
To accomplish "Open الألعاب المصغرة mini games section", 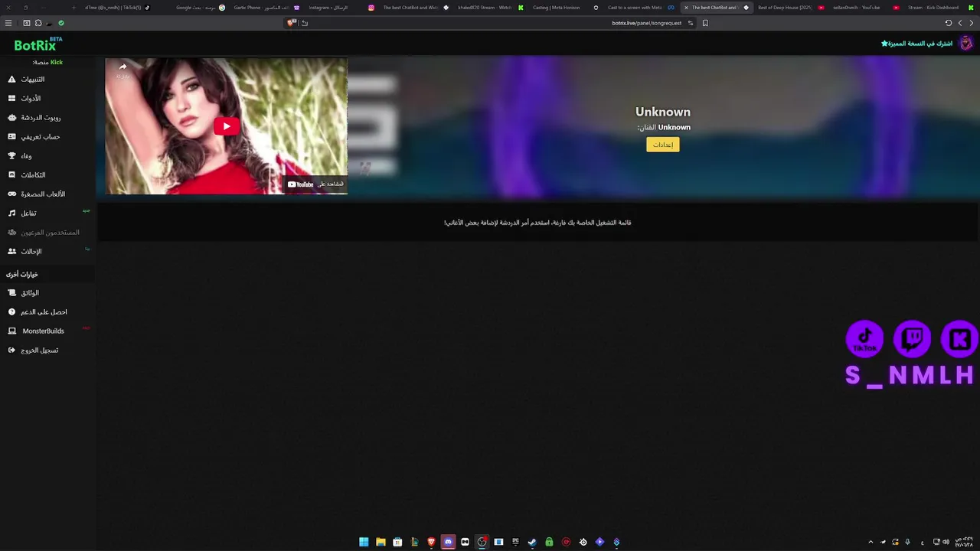I will pyautogui.click(x=47, y=194).
